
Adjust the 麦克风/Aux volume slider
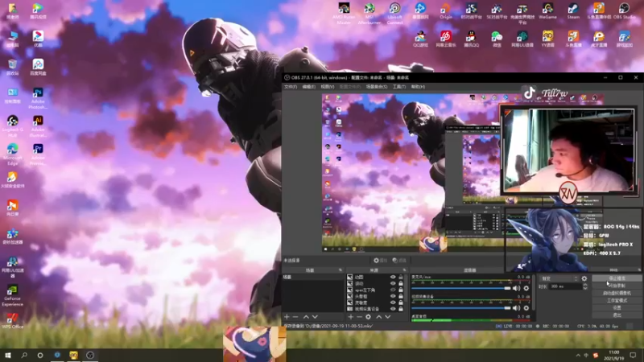[x=460, y=289]
